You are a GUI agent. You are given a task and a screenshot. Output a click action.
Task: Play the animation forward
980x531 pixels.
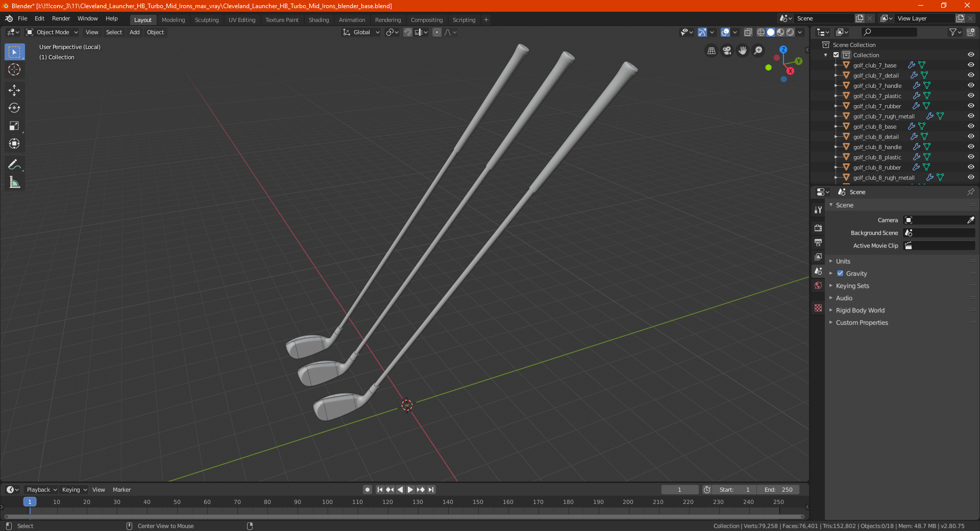coord(410,490)
